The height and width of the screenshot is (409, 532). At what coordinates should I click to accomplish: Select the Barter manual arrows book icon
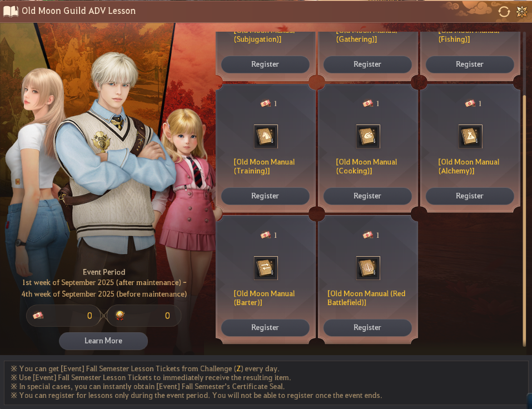point(266,268)
